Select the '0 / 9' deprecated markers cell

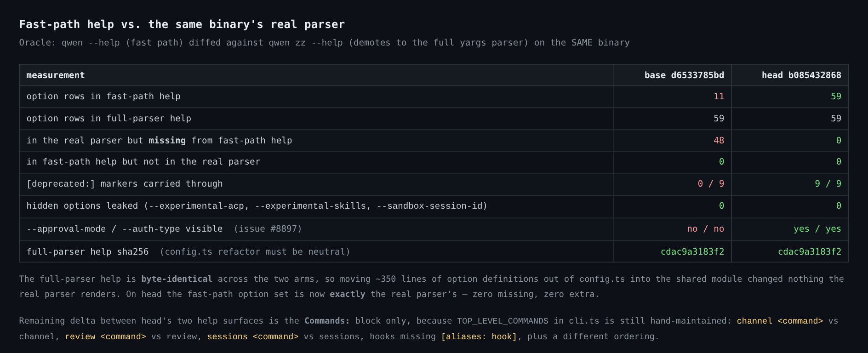(711, 184)
